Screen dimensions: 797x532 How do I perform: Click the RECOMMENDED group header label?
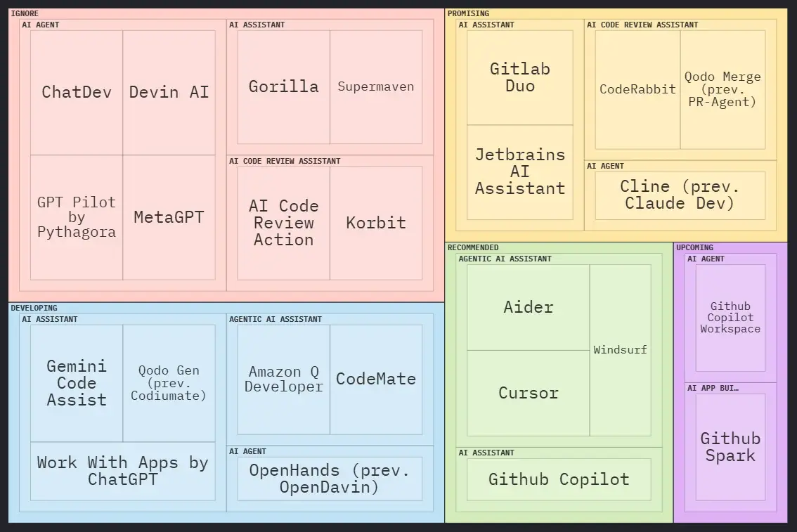point(473,247)
